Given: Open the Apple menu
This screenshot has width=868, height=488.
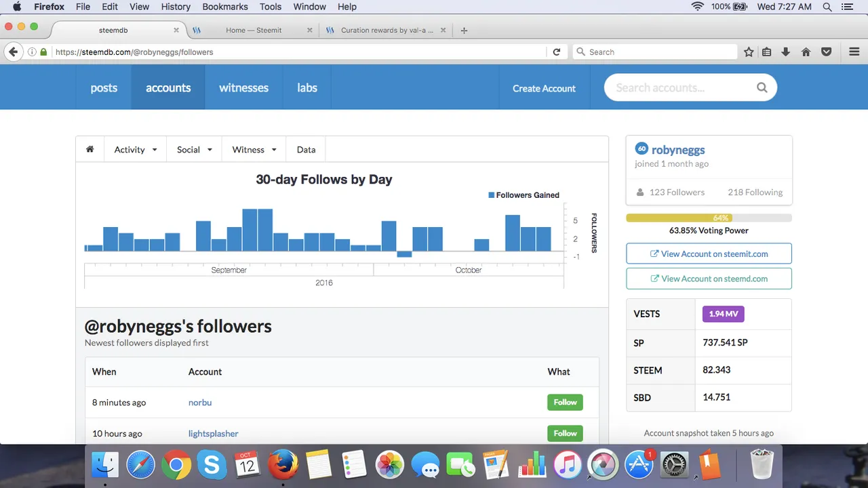Looking at the screenshot, I should coord(17,7).
